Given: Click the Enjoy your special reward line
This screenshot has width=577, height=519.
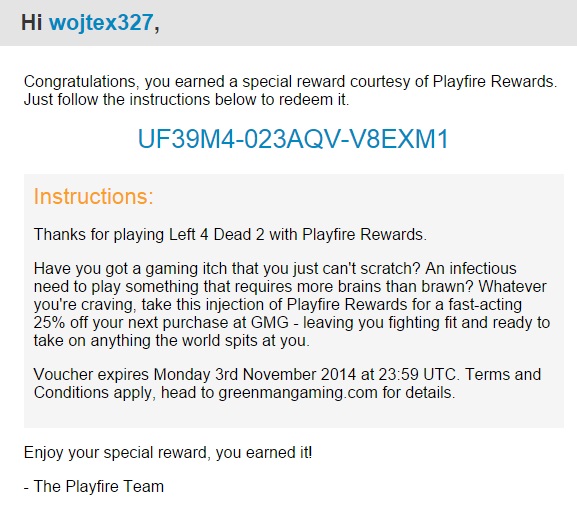Looking at the screenshot, I should [168, 453].
